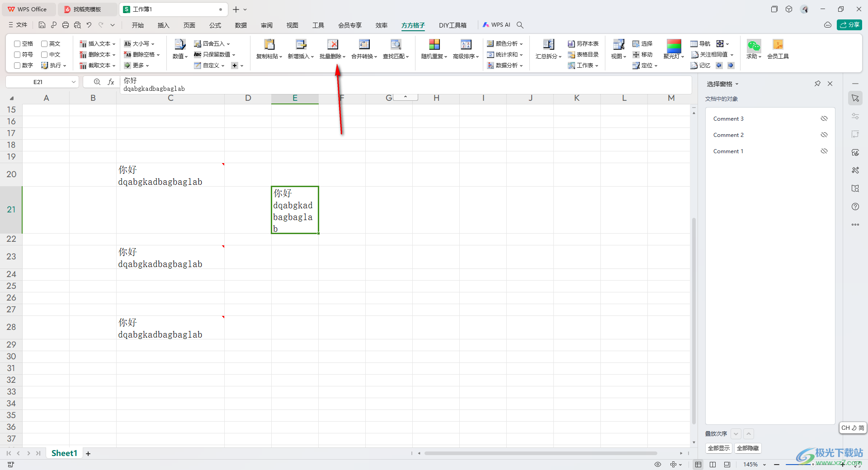This screenshot has height=470, width=868.
Task: Click the 另存本表 button
Action: click(583, 44)
